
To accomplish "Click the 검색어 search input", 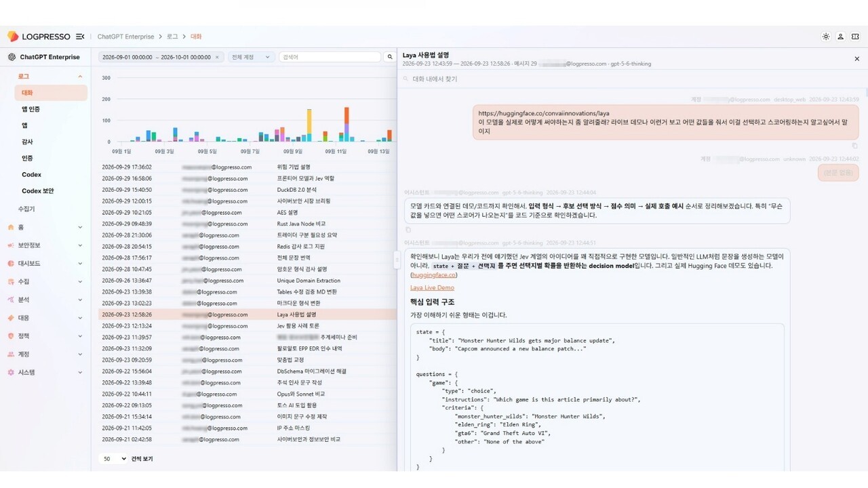I will pyautogui.click(x=329, y=58).
